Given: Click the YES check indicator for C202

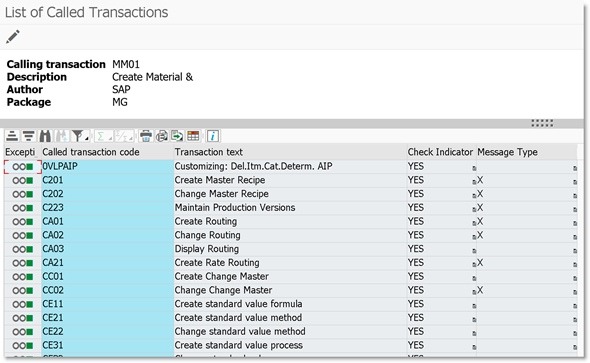Looking at the screenshot, I should point(416,194).
